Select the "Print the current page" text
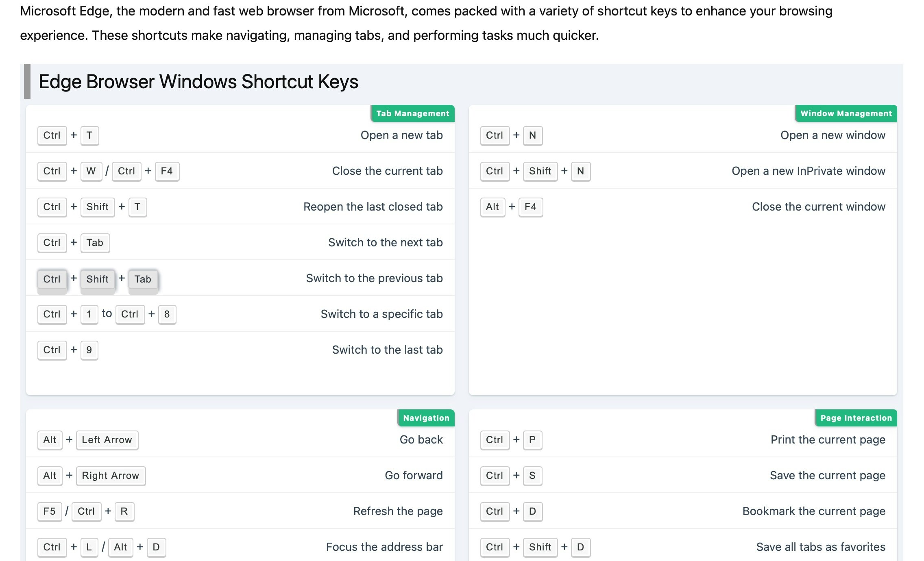Viewport: 924px width, 561px height. tap(828, 440)
